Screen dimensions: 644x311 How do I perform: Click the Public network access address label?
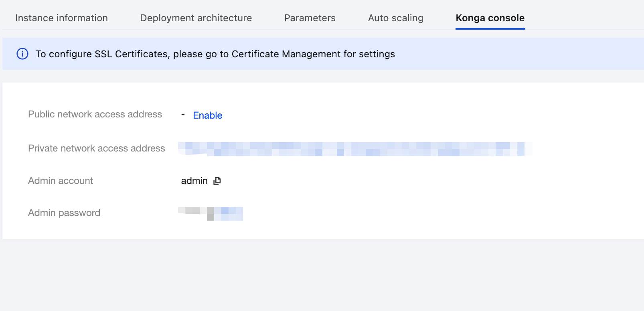95,114
